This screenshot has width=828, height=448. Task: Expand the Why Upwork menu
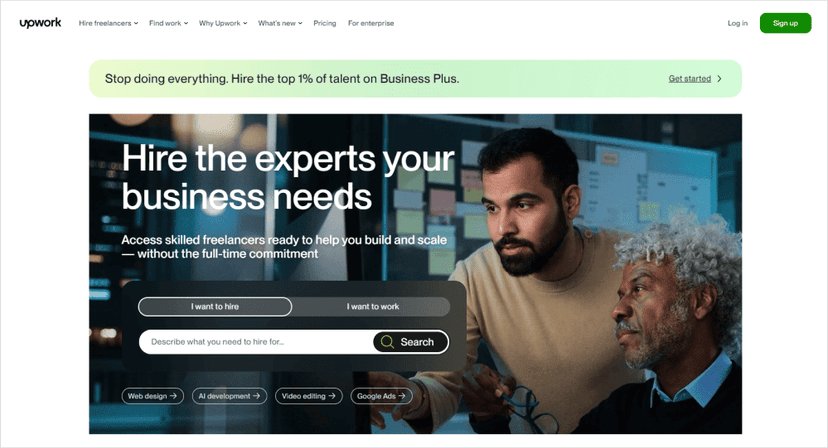[223, 23]
